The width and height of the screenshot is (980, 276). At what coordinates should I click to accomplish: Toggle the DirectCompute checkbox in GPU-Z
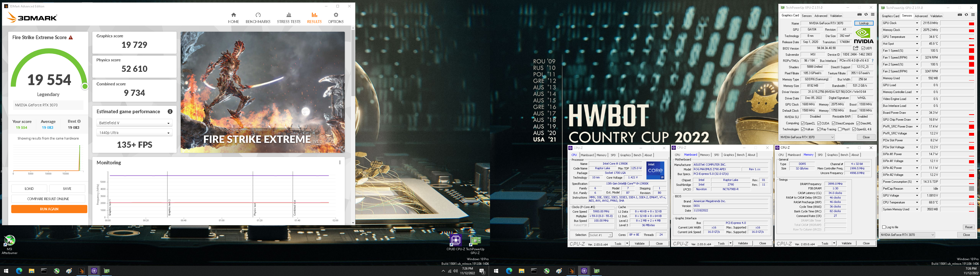click(x=834, y=123)
